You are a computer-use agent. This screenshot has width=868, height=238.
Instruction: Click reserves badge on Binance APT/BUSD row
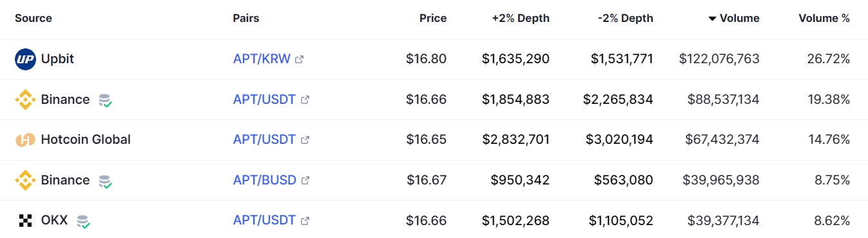(105, 181)
